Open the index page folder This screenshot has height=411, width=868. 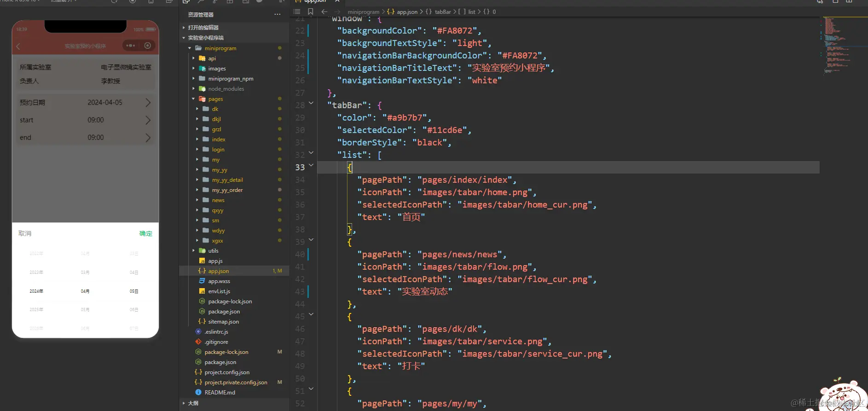[219, 139]
